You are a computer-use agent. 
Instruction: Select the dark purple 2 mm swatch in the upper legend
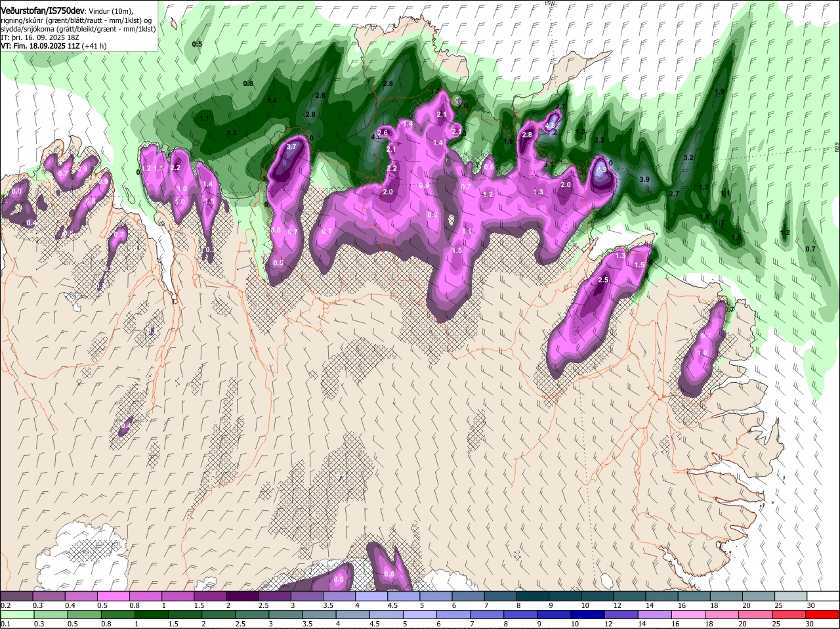[x=242, y=596]
